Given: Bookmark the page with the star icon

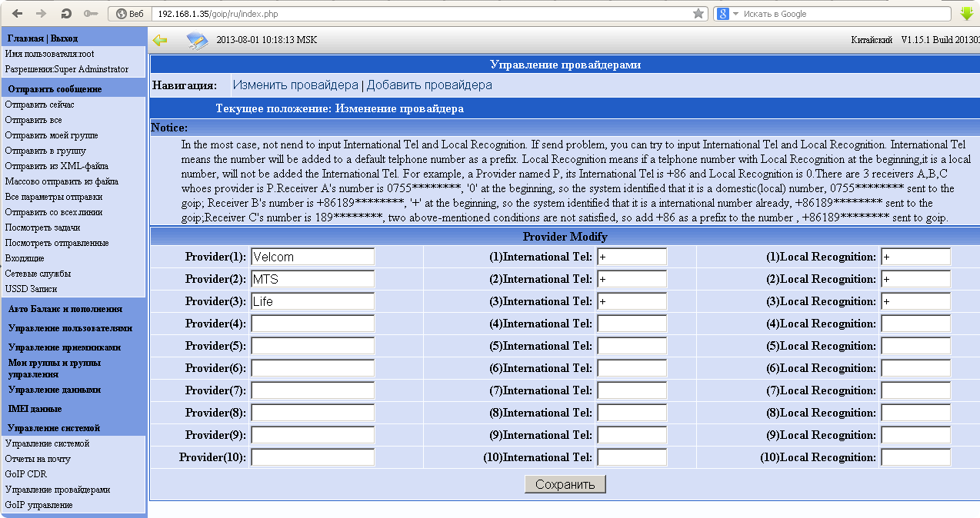Looking at the screenshot, I should point(698,14).
